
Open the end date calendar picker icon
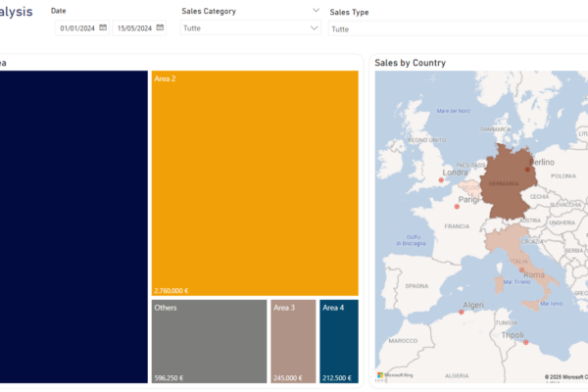tap(160, 27)
